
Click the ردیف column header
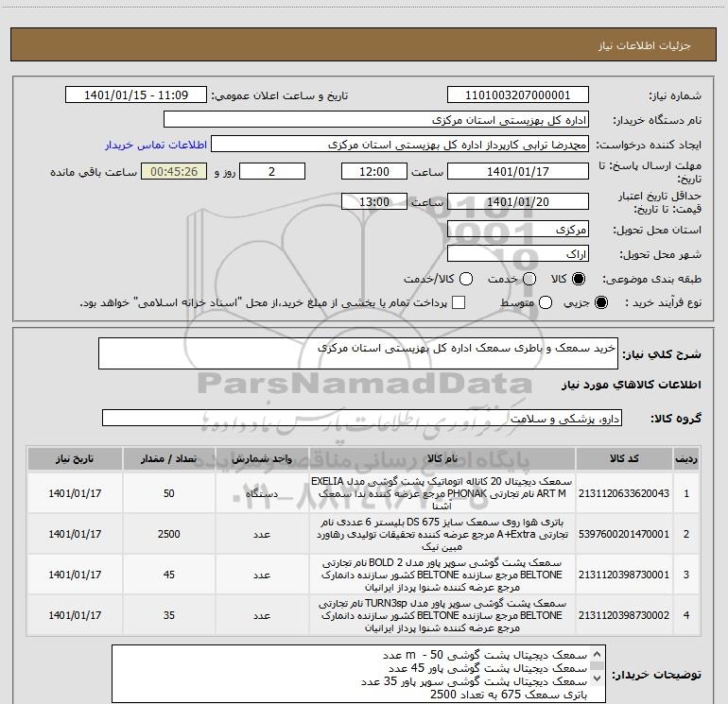[x=686, y=459]
